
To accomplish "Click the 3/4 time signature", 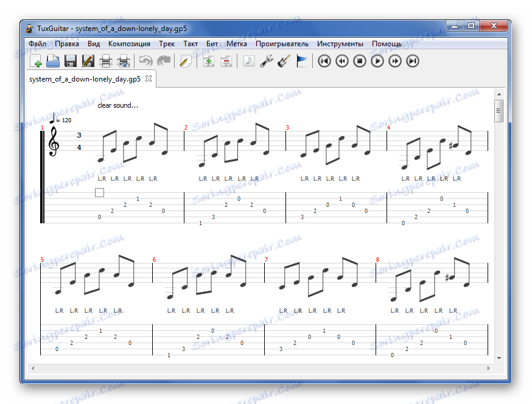I will tap(79, 141).
